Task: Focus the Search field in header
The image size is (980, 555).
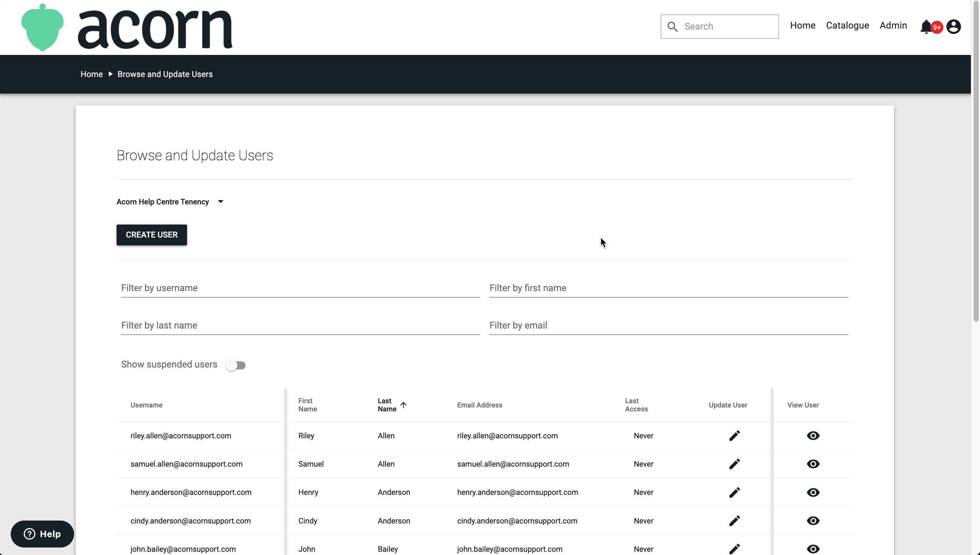Action: pos(720,27)
